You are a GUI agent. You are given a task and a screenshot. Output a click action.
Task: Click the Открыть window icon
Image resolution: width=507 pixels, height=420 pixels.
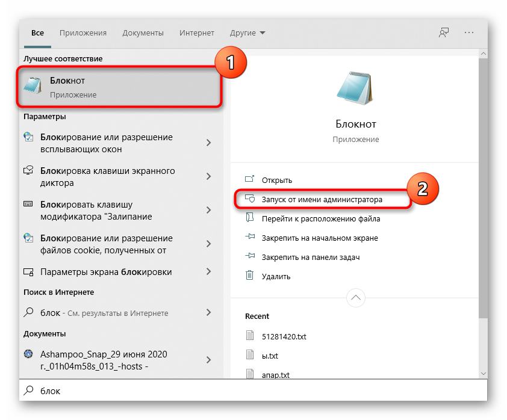coord(250,178)
